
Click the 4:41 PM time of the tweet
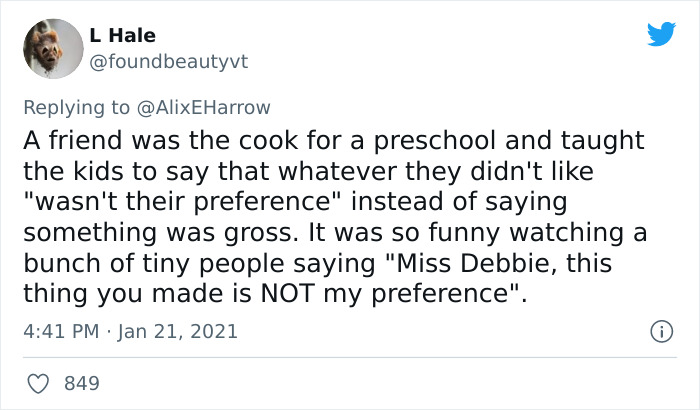[60, 331]
